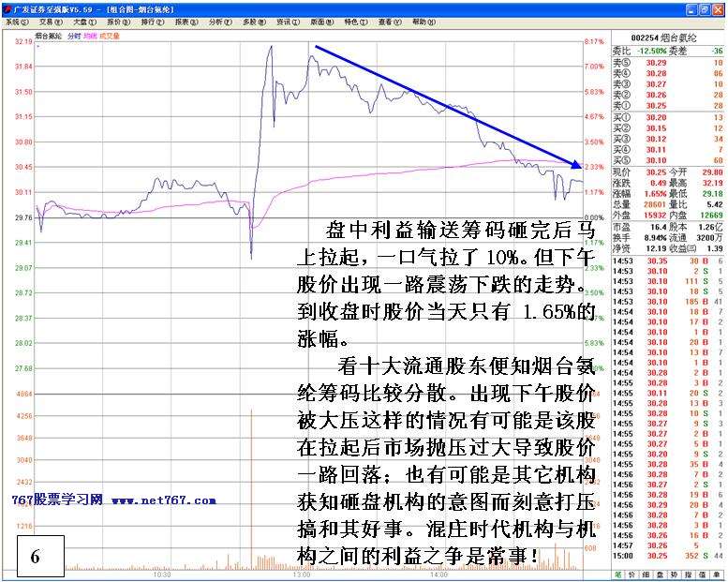Switch to the 笔 tab at the bottom right
Viewport: 728px width, 582px height.
click(x=618, y=574)
